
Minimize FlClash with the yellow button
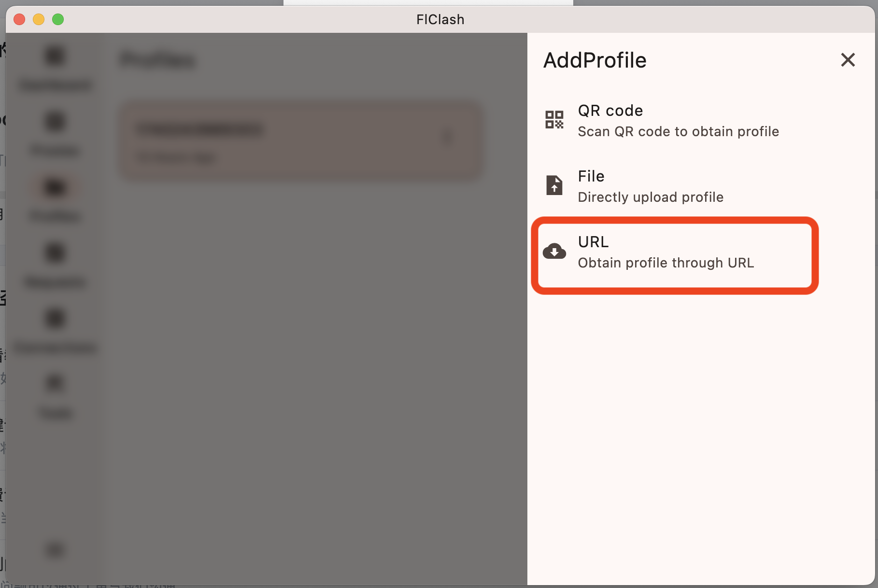tap(39, 19)
